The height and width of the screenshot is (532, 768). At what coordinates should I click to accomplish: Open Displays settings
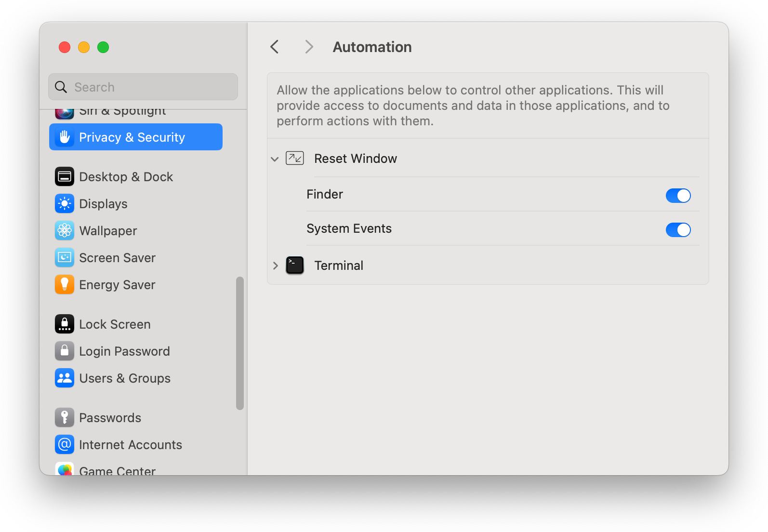pos(136,204)
